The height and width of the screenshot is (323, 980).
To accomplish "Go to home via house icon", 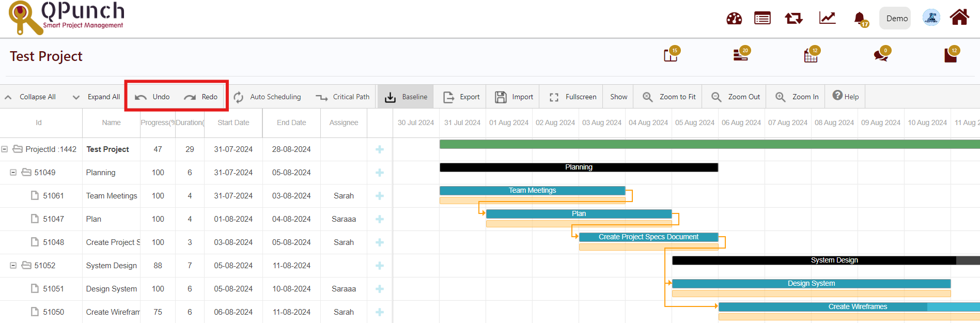I will (x=959, y=18).
